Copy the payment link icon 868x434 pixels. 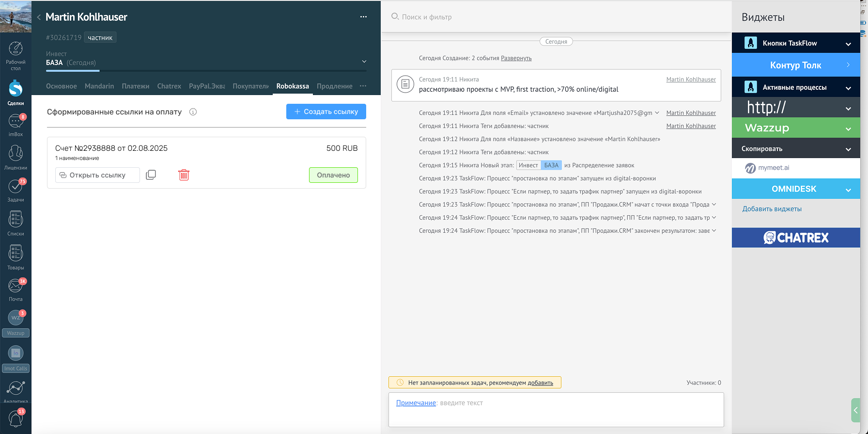(151, 175)
